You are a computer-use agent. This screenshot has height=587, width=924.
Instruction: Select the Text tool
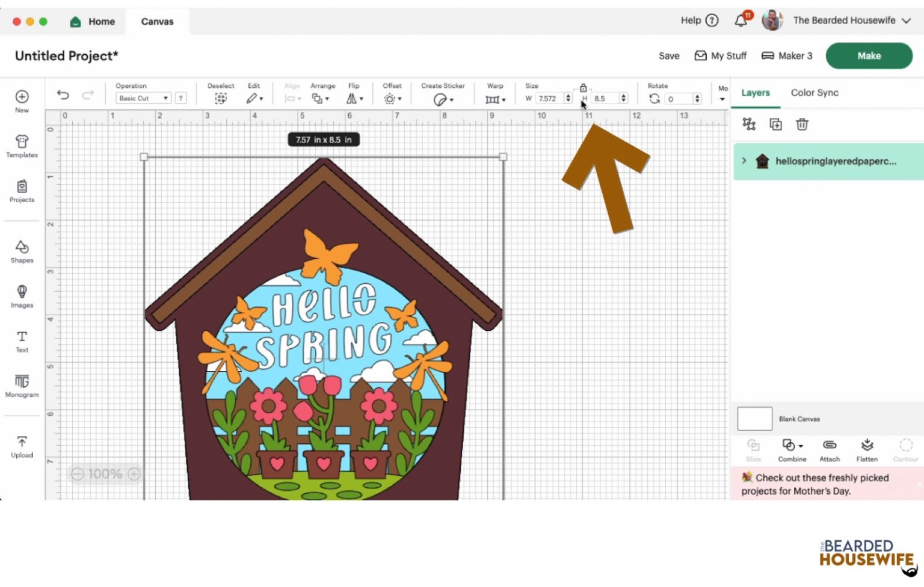click(22, 342)
